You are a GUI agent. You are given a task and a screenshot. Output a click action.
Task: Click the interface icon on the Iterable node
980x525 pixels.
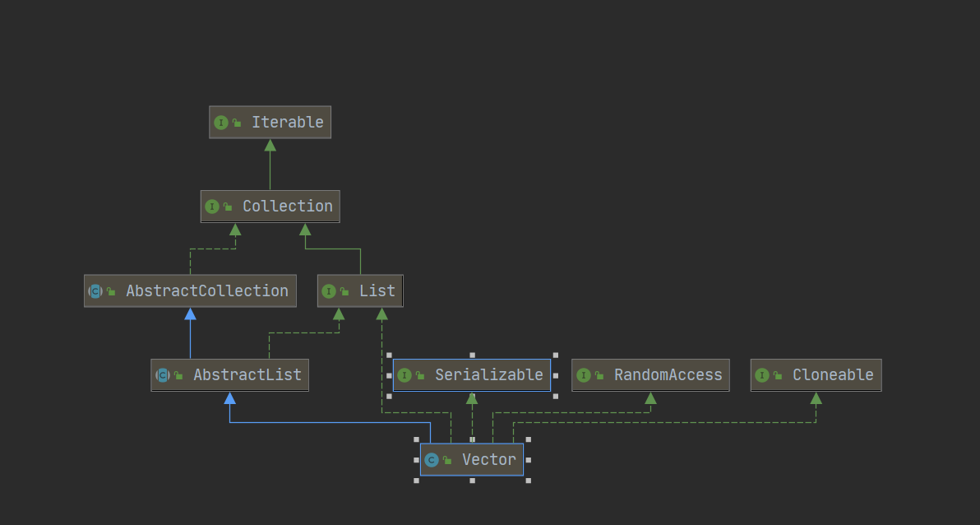220,123
